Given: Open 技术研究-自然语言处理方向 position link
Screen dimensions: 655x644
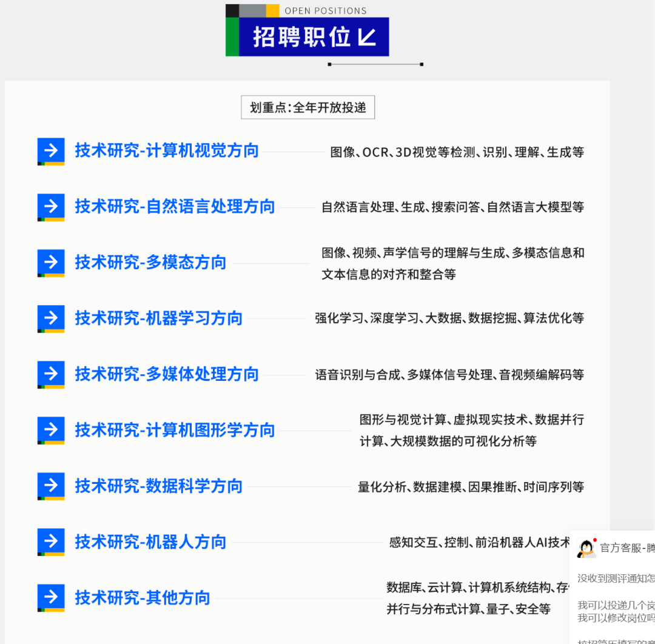Looking at the screenshot, I should click(x=175, y=207).
